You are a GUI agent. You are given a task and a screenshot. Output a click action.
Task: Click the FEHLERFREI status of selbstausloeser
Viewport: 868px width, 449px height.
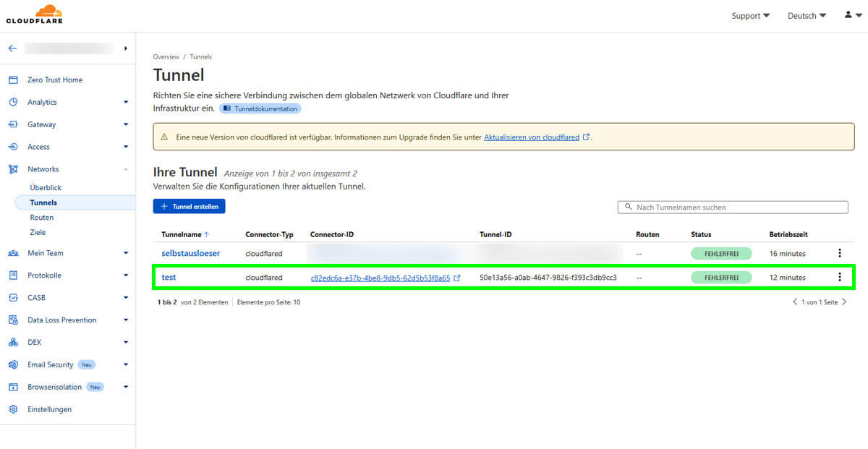click(x=721, y=254)
